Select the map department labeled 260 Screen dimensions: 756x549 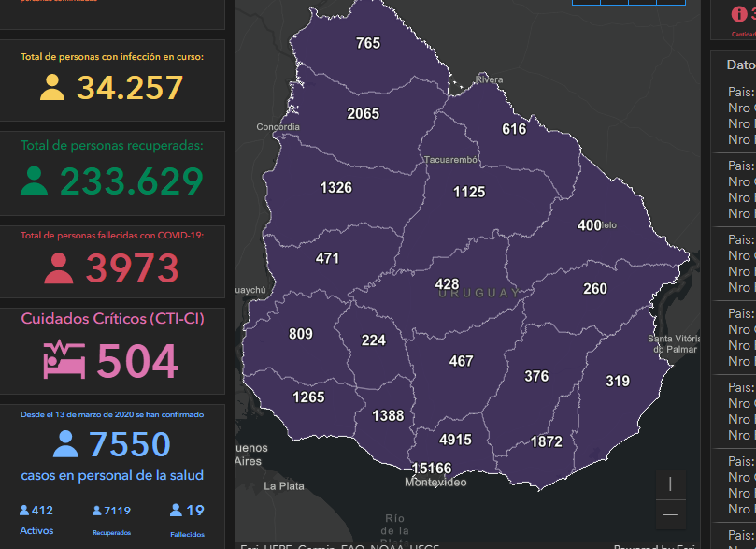(595, 288)
